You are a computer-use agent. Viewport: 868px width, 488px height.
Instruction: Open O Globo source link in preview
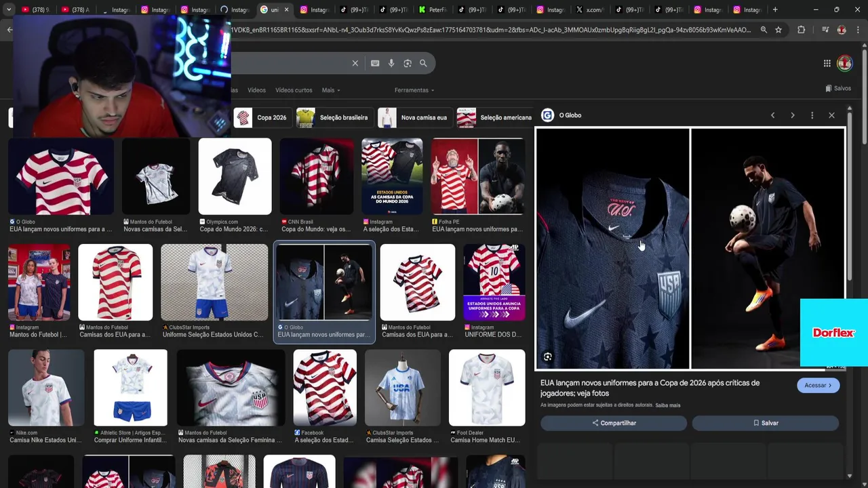pos(561,115)
